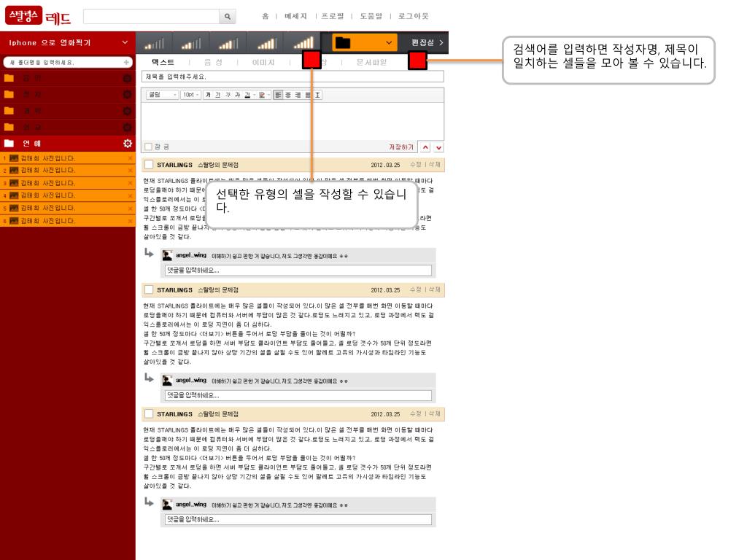Expand the Iphone 으로 영화찍기 dropdown
The image size is (747, 560).
[125, 42]
